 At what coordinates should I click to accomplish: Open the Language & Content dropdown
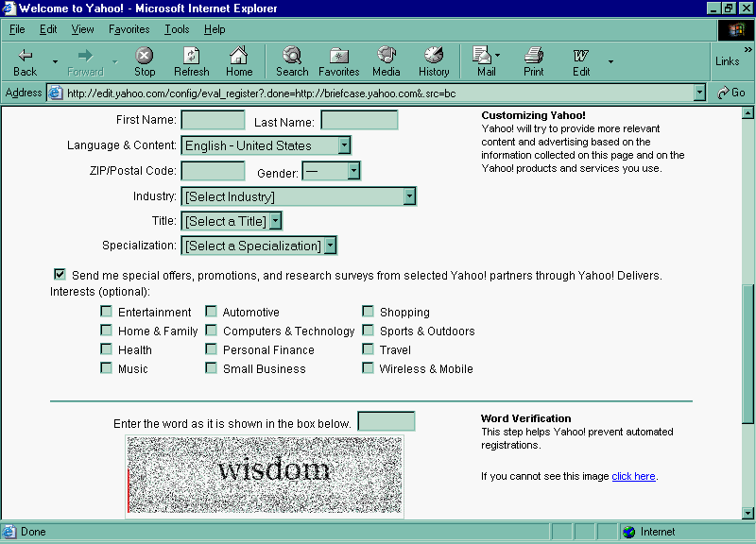tap(344, 145)
